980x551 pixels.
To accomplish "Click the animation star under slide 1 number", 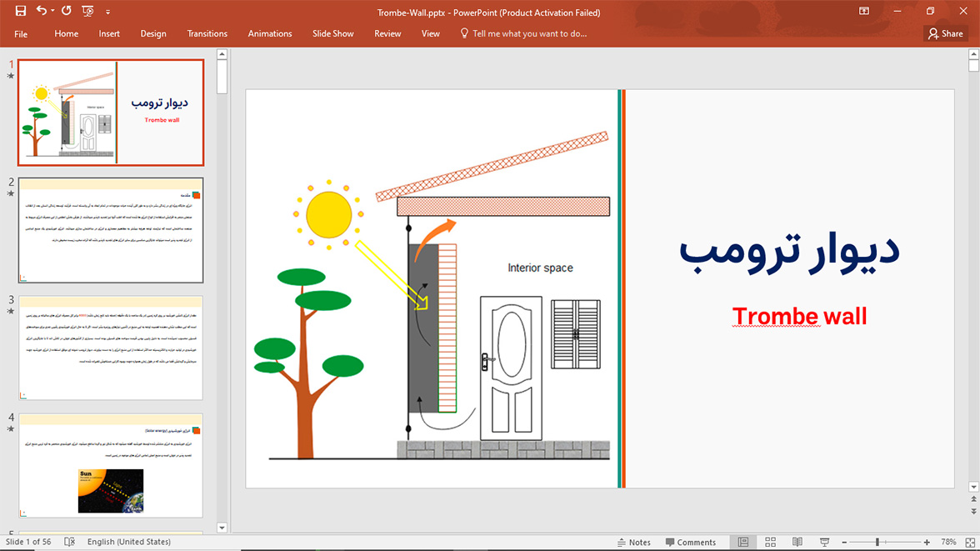I will (11, 77).
